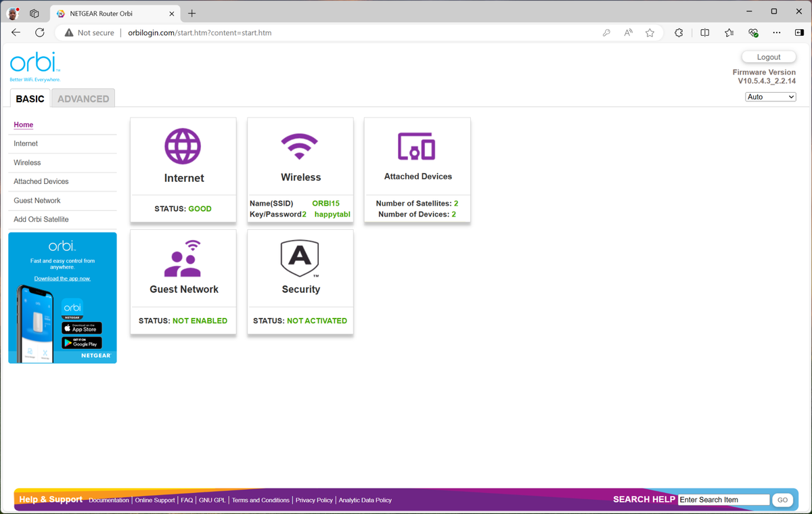The width and height of the screenshot is (812, 514).
Task: Tap the App Store download badge
Action: 82,328
